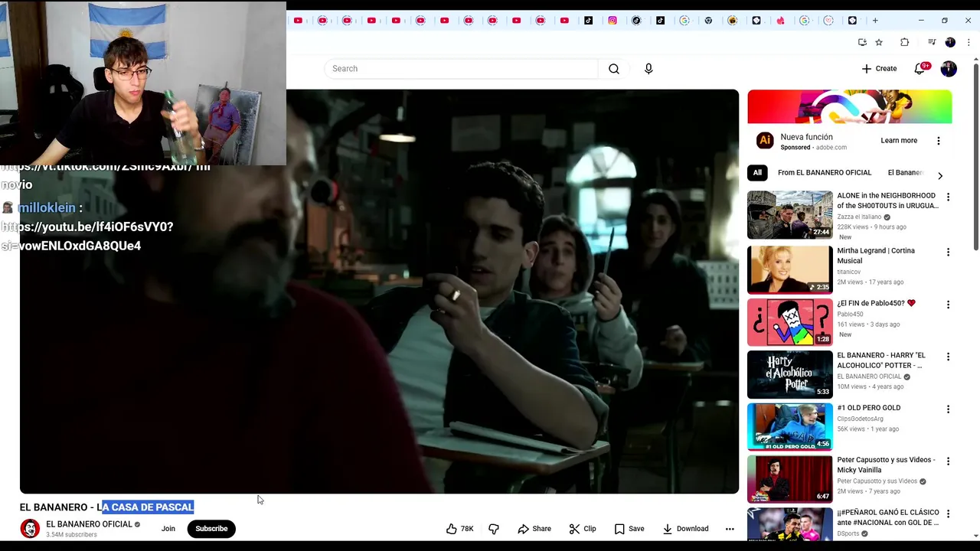Open the Chrome profile avatar in toolbar
The width and height of the screenshot is (980, 551).
coord(950,42)
